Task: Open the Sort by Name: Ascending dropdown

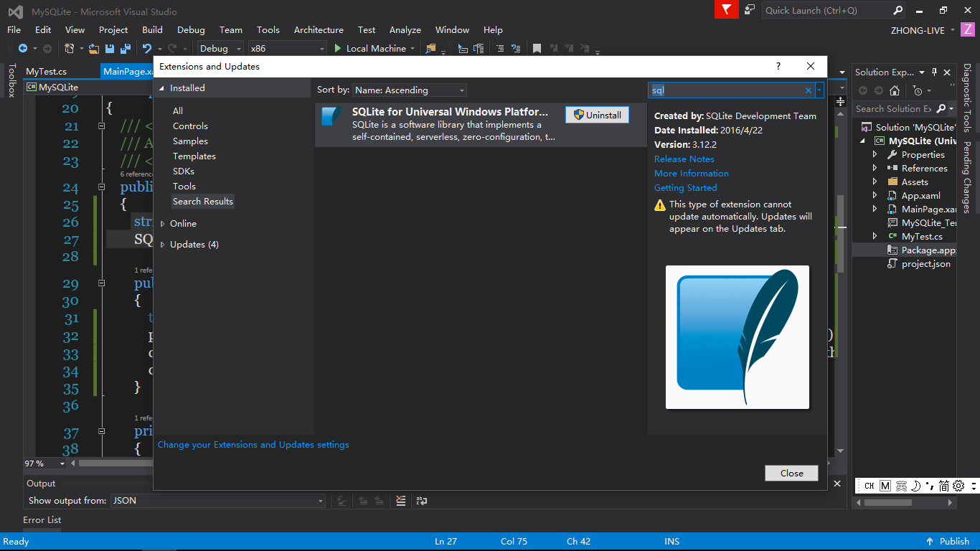Action: 410,90
